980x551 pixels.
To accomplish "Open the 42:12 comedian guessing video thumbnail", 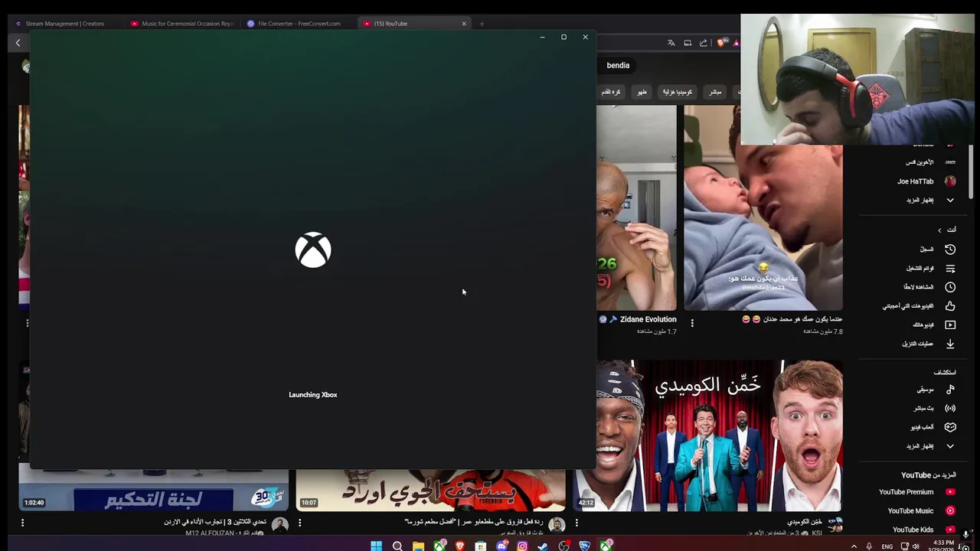I will tap(707, 435).
